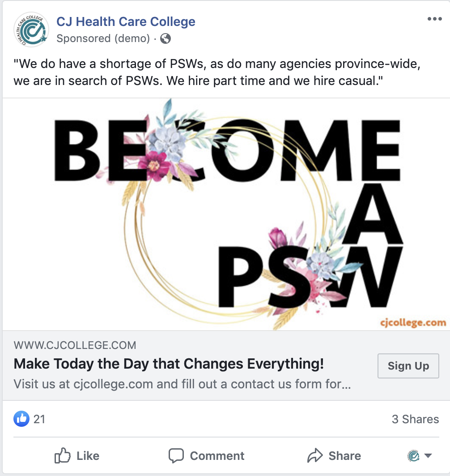
Task: Click the WWW.CJCOLLEGE.COM link caption
Action: pos(75,345)
